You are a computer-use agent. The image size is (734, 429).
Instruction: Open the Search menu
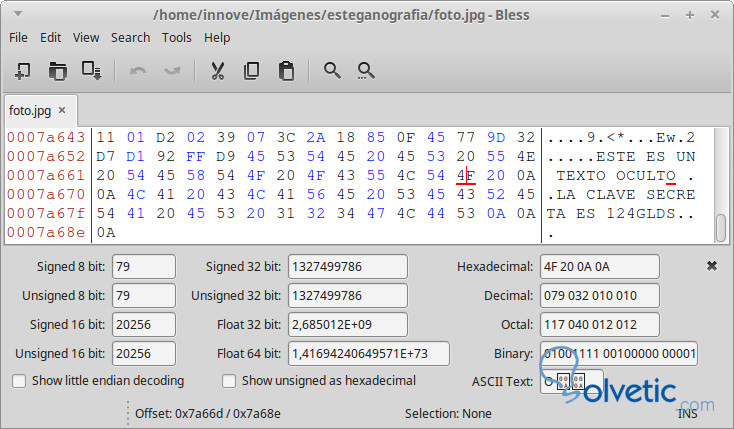click(131, 37)
